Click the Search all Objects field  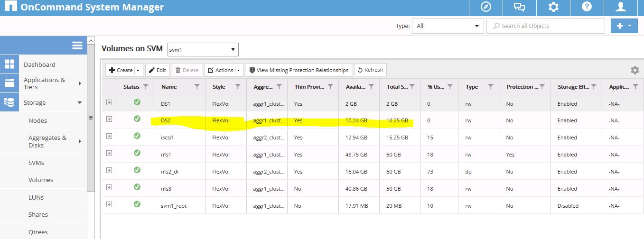545,26
